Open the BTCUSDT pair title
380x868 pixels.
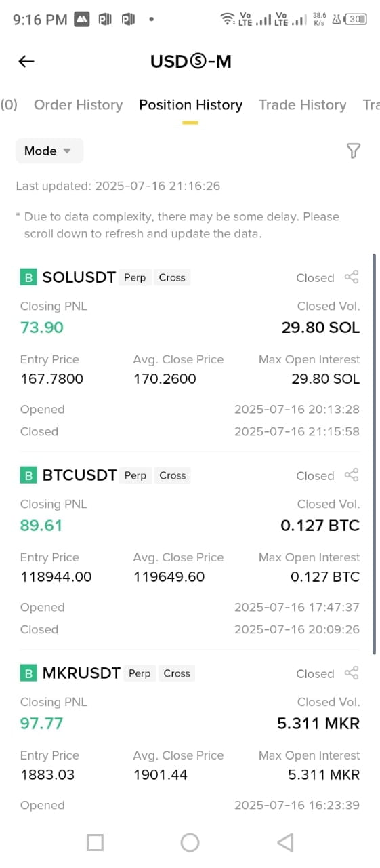79,475
